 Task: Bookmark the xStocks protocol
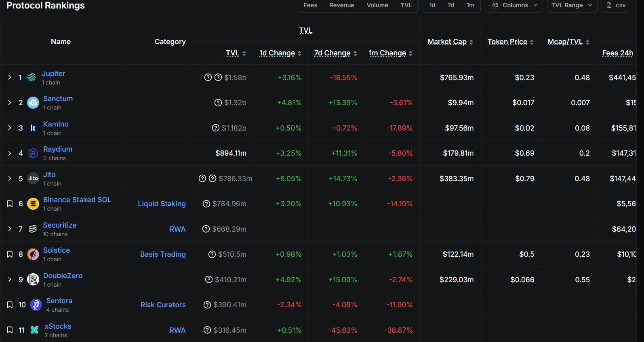10,330
